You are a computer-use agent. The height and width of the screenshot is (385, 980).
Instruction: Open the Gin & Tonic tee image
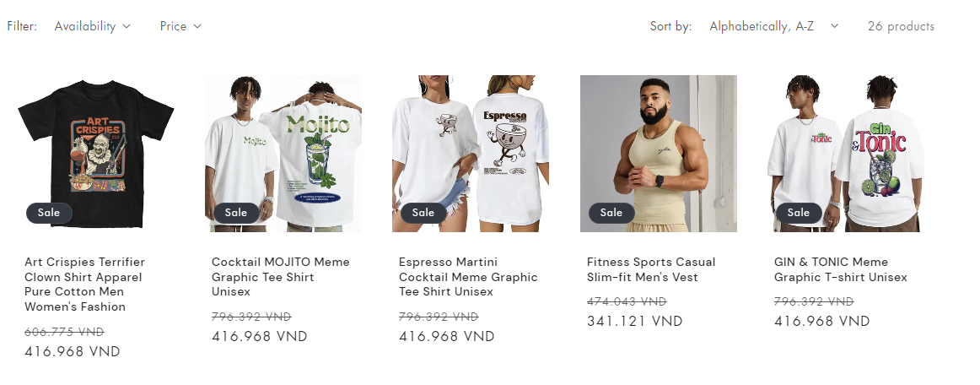(x=846, y=154)
